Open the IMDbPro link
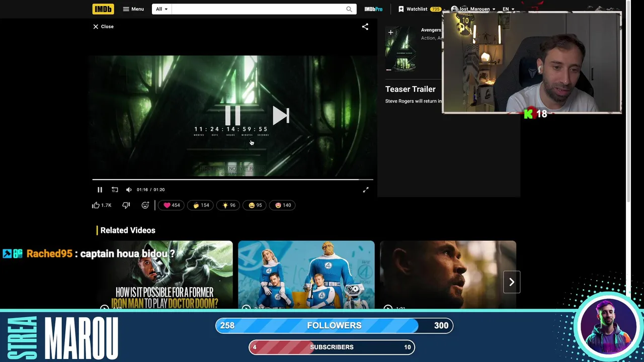 coord(373,9)
